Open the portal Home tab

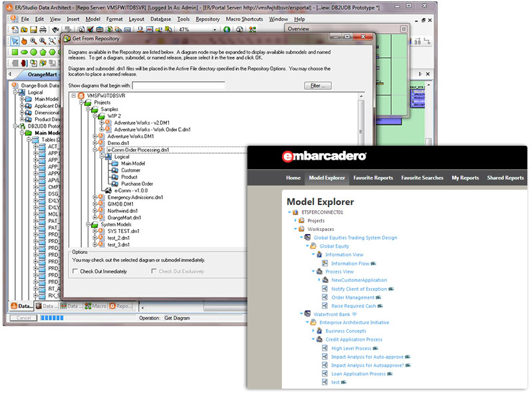(x=293, y=178)
